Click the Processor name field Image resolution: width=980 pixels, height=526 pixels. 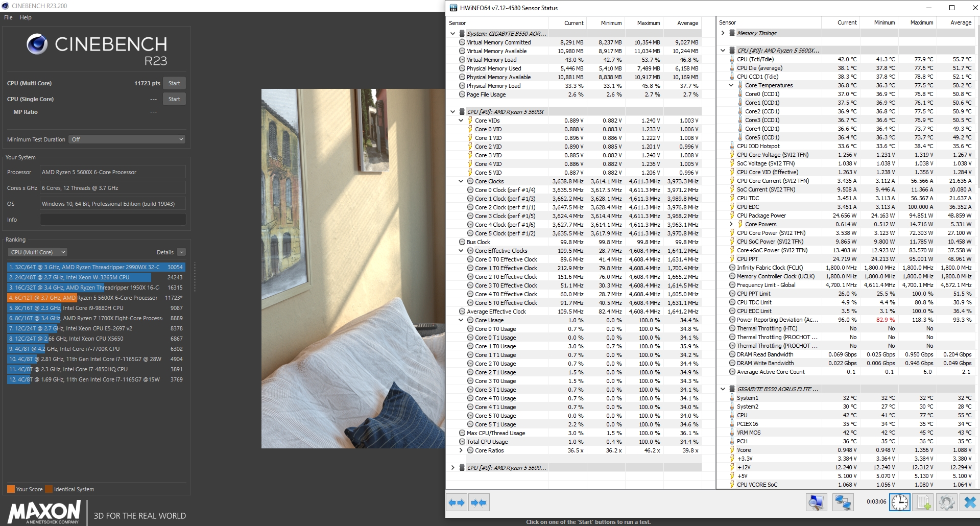pyautogui.click(x=113, y=172)
